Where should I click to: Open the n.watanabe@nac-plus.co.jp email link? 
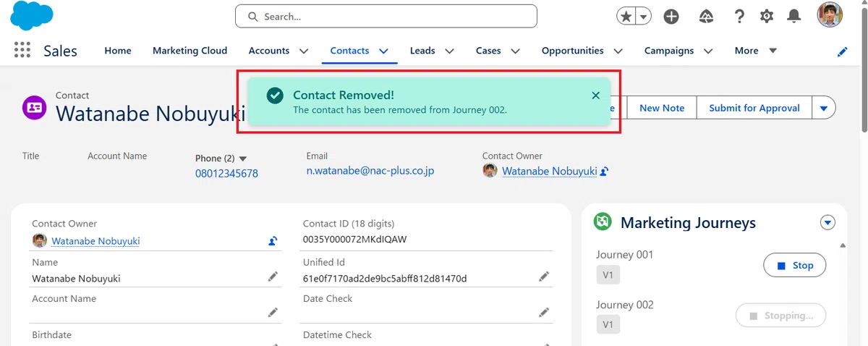tap(370, 171)
